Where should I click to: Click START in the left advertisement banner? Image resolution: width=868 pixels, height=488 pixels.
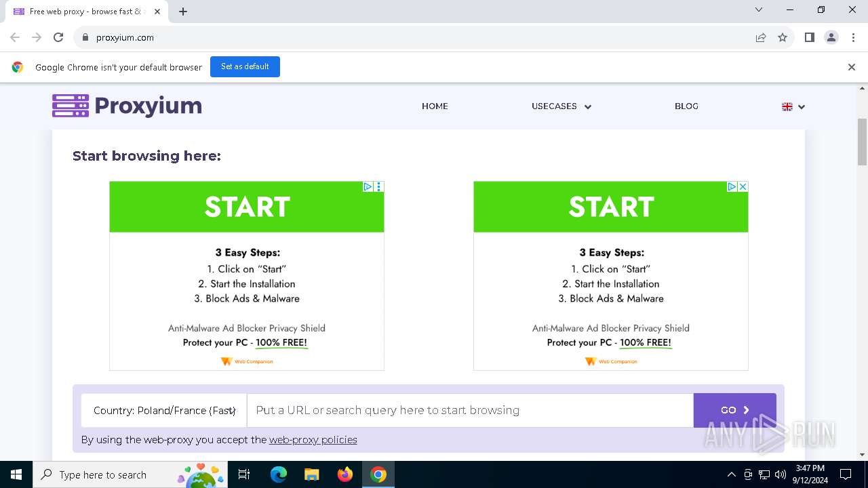click(247, 207)
